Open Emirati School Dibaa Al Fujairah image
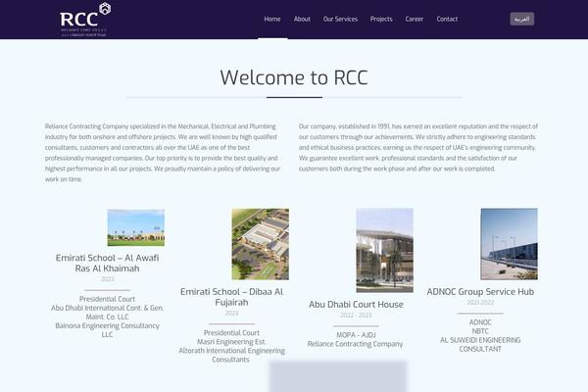The height and width of the screenshot is (392, 588). (x=261, y=244)
